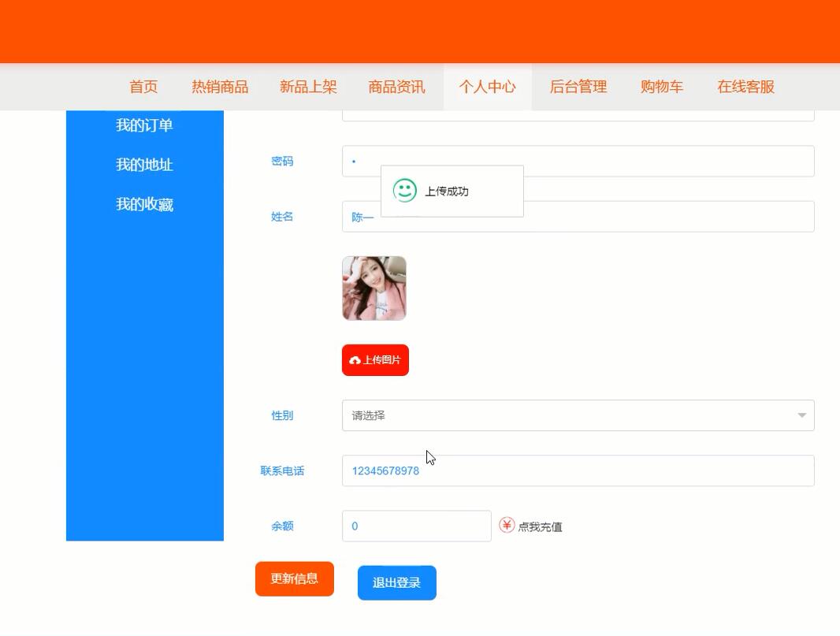The width and height of the screenshot is (840, 636).
Task: Click the profile avatar thumbnail
Action: pos(374,288)
